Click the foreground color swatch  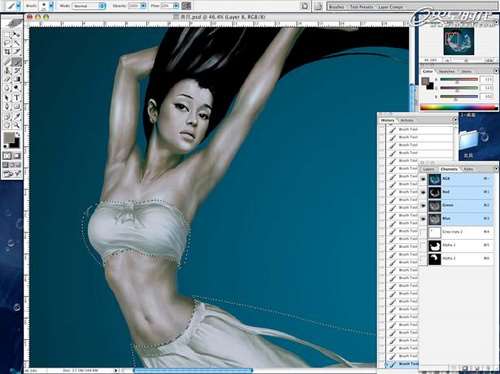click(9, 137)
